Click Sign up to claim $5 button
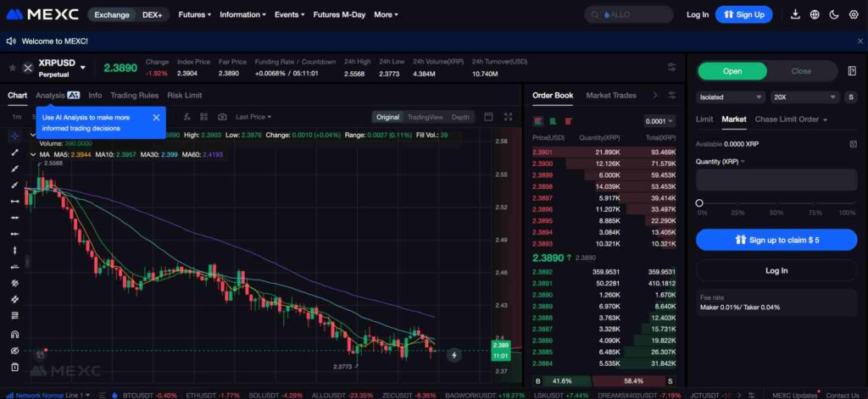Viewport: 868px width, 399px height. click(776, 240)
